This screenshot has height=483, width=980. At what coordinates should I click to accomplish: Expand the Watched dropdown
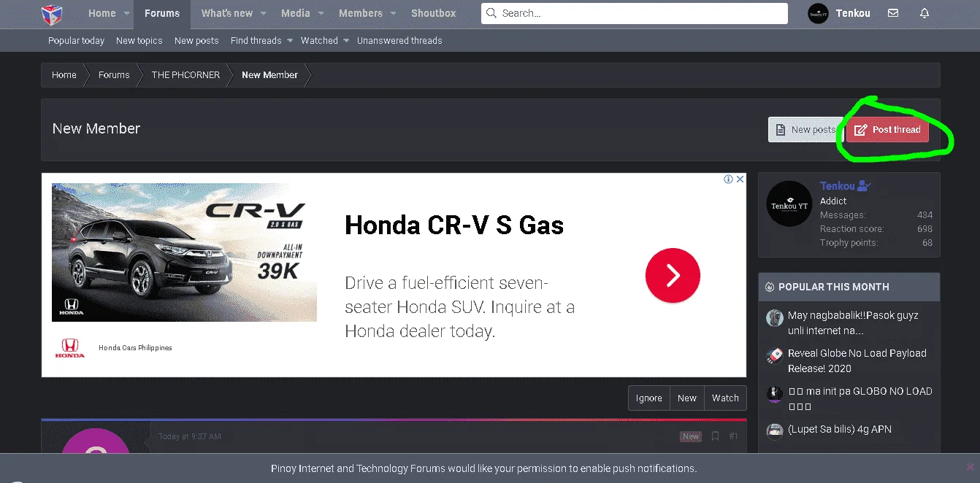(x=346, y=41)
